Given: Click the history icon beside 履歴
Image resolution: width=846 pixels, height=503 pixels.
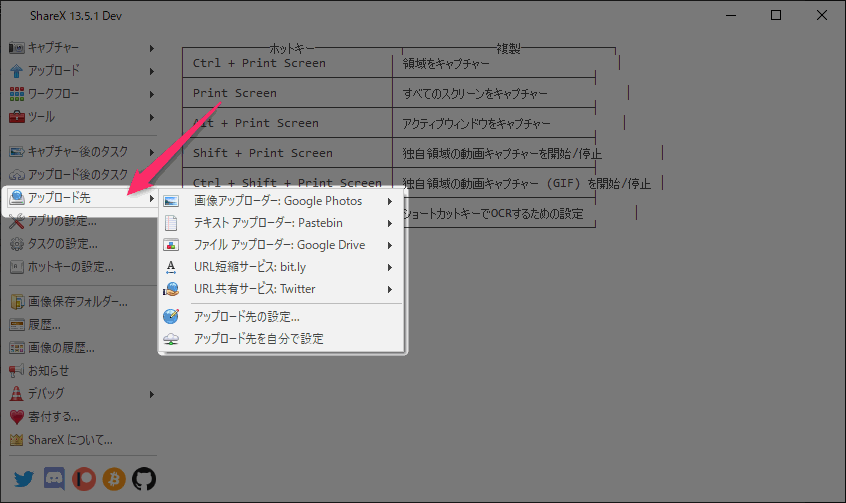Looking at the screenshot, I should 17,325.
